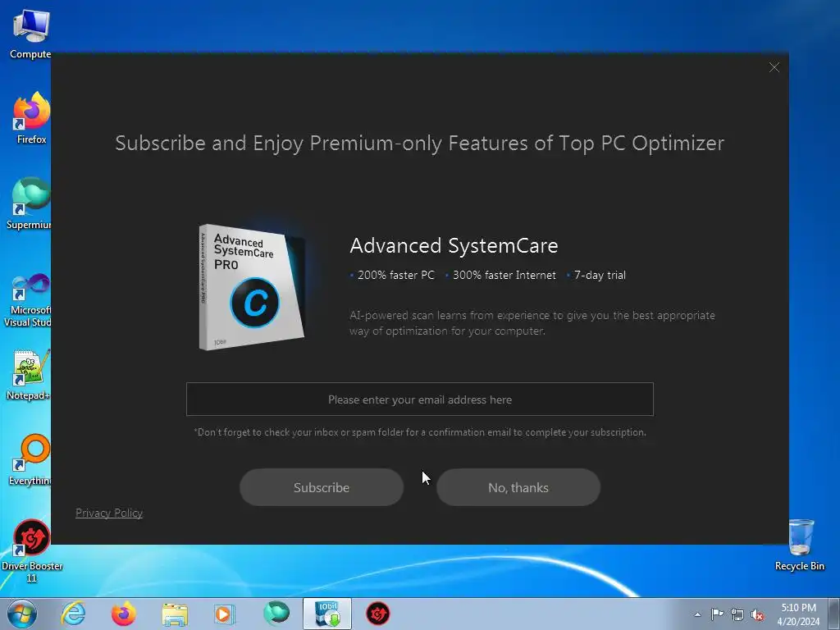The width and height of the screenshot is (840, 630).
Task: Click the 7-day trial text
Action: coord(600,275)
